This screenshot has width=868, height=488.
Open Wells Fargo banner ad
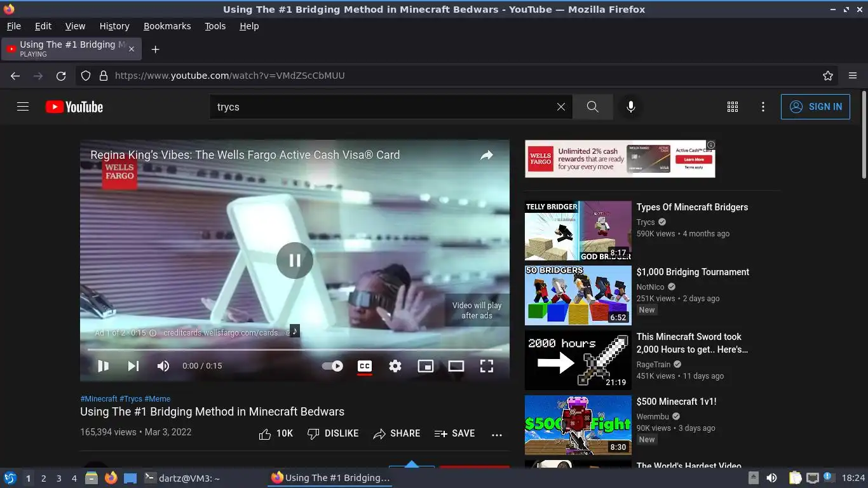[x=620, y=159]
